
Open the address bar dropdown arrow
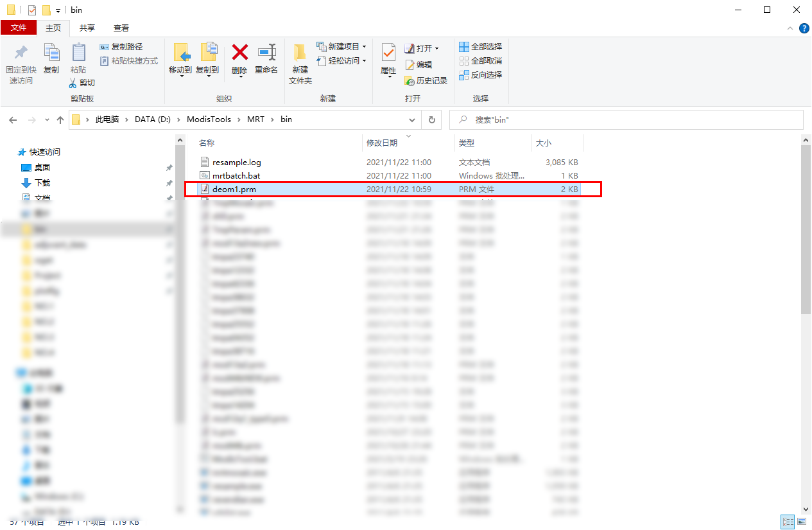(x=411, y=119)
